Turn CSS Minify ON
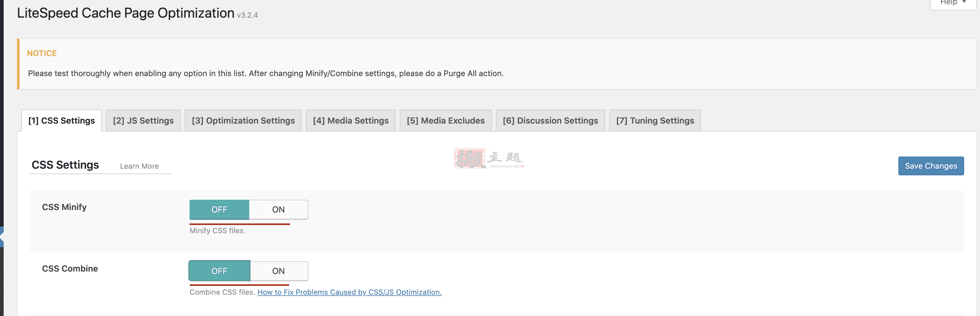The image size is (980, 316). 279,209
